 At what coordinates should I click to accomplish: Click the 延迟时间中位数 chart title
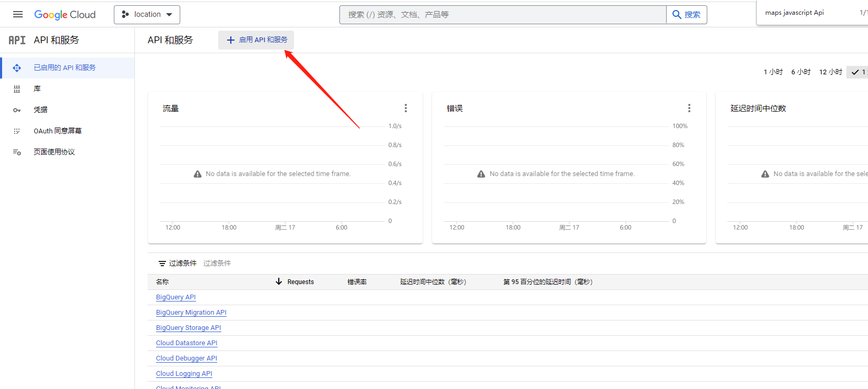point(758,109)
